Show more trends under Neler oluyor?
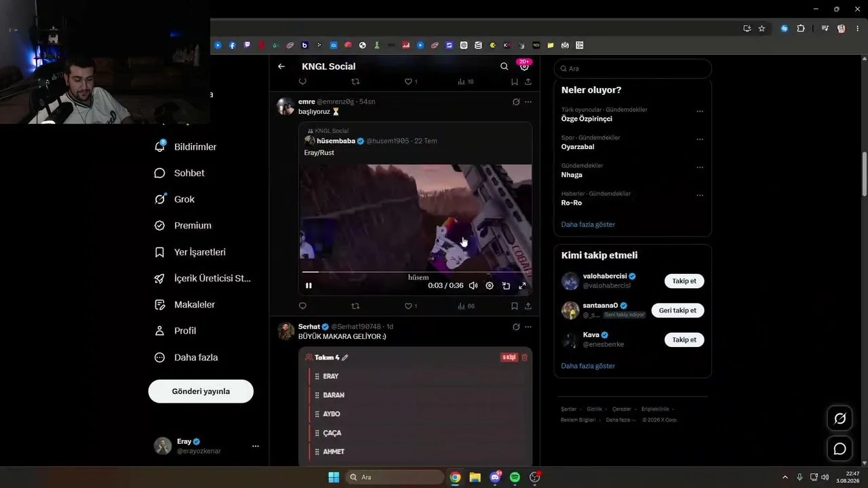The image size is (868, 488). tap(588, 224)
